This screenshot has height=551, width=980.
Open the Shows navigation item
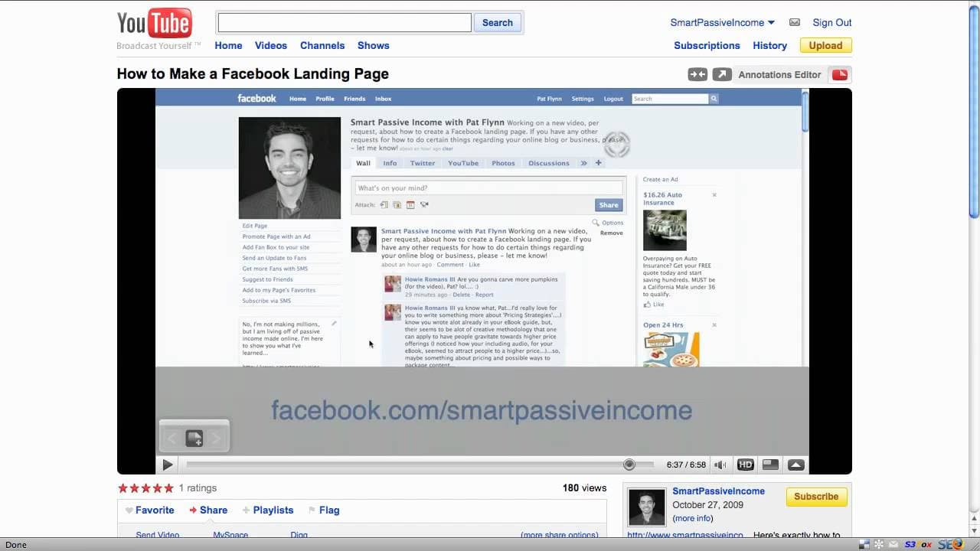(374, 45)
